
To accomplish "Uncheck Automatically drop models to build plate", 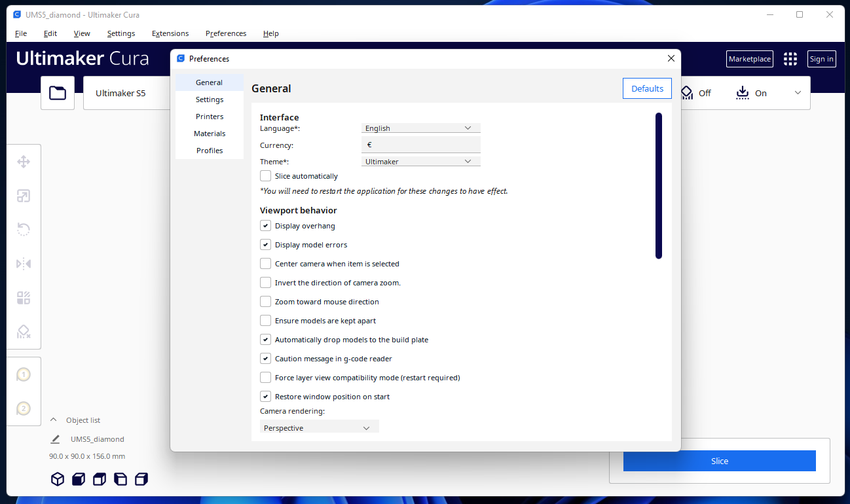I will point(265,340).
